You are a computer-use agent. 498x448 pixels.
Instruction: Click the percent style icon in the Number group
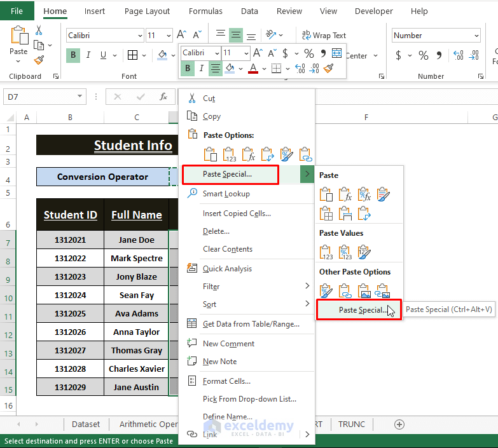[424, 55]
